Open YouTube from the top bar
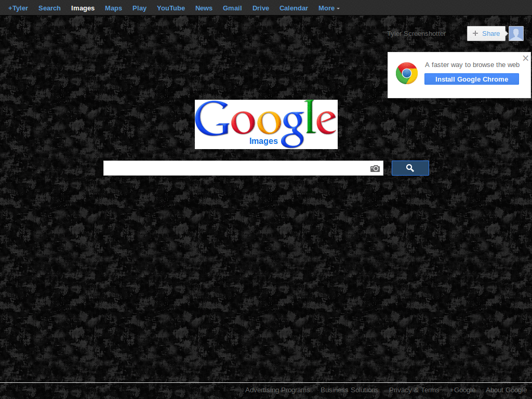532x399 pixels. [x=170, y=8]
